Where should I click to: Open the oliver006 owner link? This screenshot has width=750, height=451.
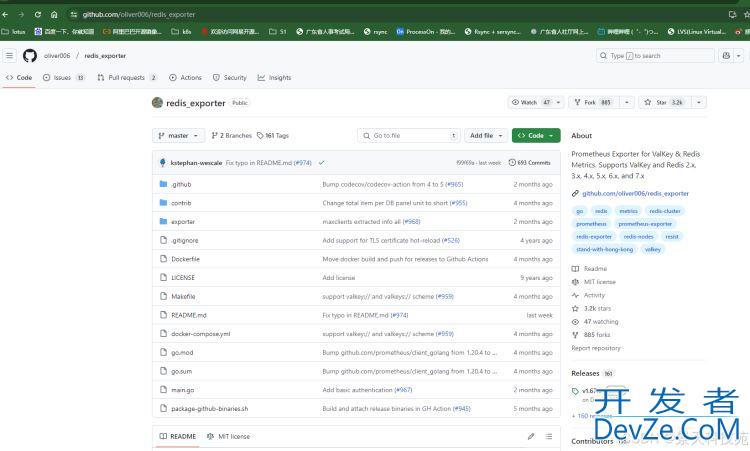tap(57, 56)
